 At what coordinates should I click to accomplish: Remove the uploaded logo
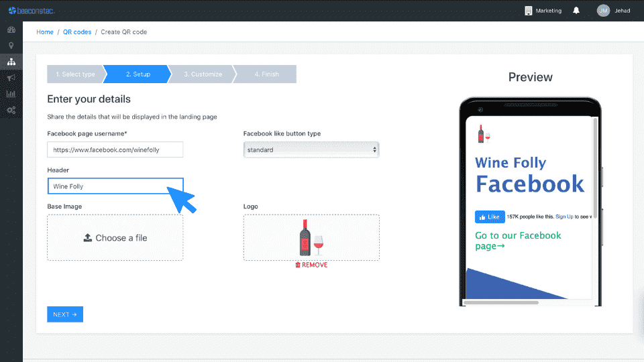[311, 265]
